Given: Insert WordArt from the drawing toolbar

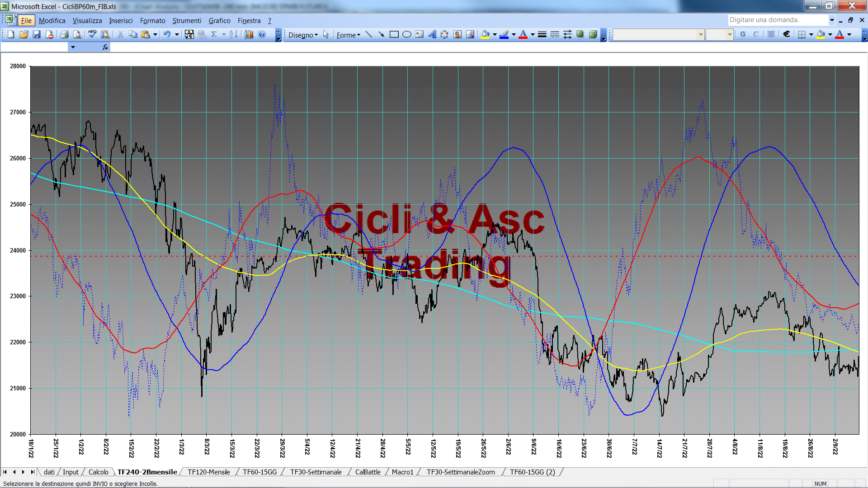Looking at the screenshot, I should pyautogui.click(x=432, y=34).
